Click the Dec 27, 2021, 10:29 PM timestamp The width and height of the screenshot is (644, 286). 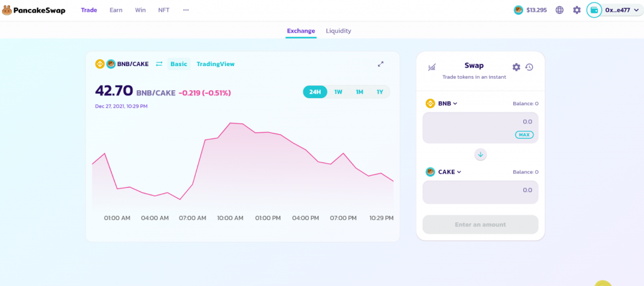tap(121, 106)
